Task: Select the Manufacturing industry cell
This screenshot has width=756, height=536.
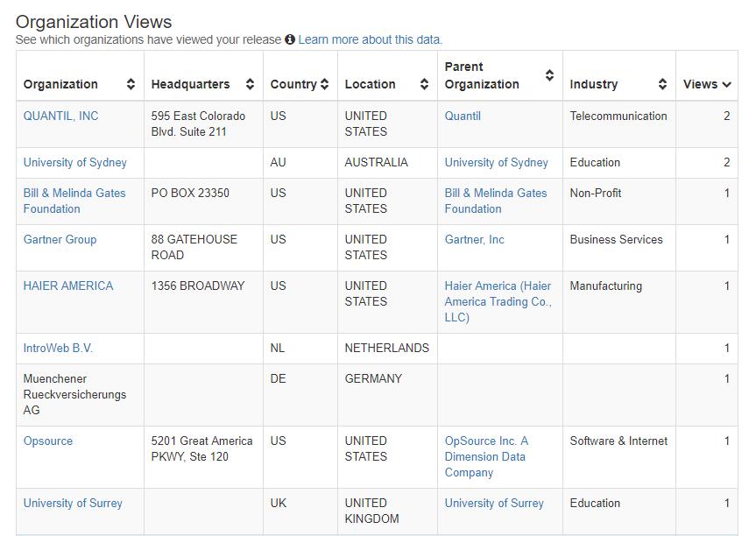Action: point(619,302)
